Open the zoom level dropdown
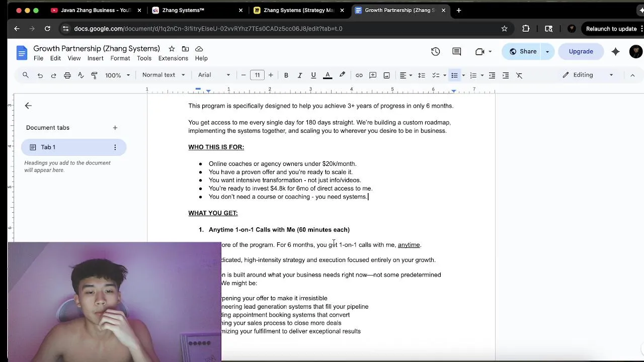This screenshot has height=362, width=644. pos(118,75)
